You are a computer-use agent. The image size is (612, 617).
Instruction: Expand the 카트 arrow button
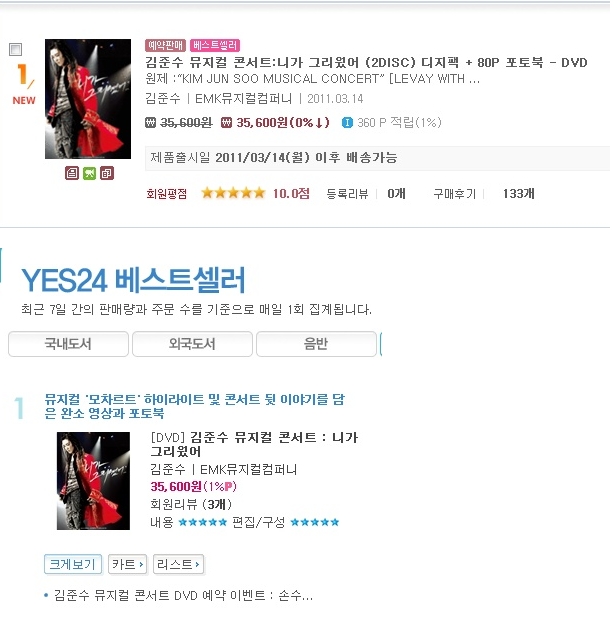128,565
